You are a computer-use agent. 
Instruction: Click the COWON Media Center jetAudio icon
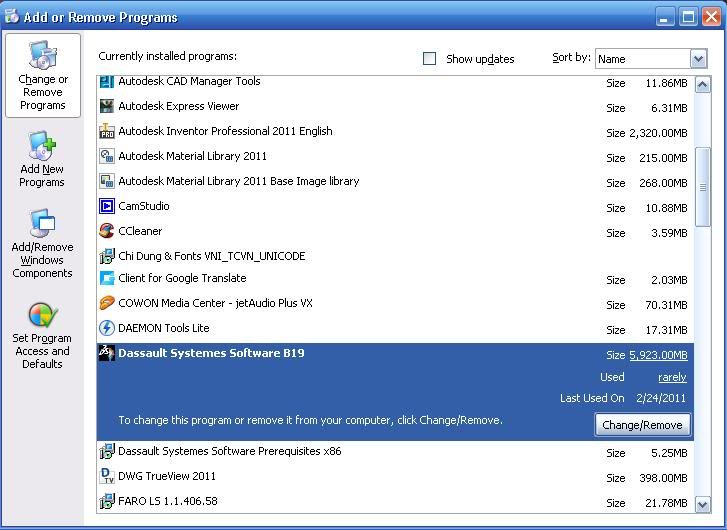coord(107,303)
